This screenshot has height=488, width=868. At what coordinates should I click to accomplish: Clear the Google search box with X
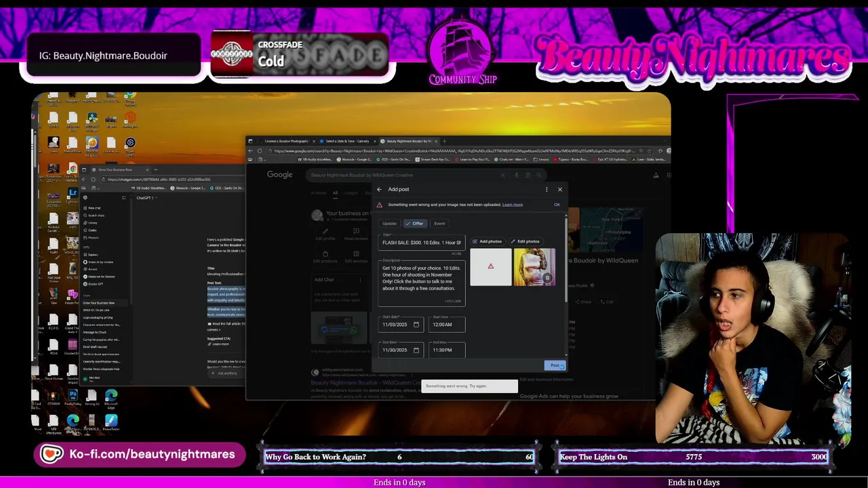(502, 175)
